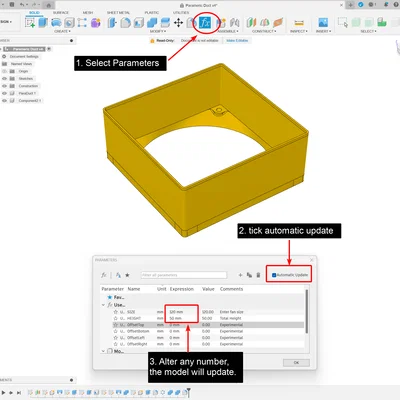Viewport: 400px width, 400px height.
Task: Toggle visibility of the Origin folder
Action: 4,71
